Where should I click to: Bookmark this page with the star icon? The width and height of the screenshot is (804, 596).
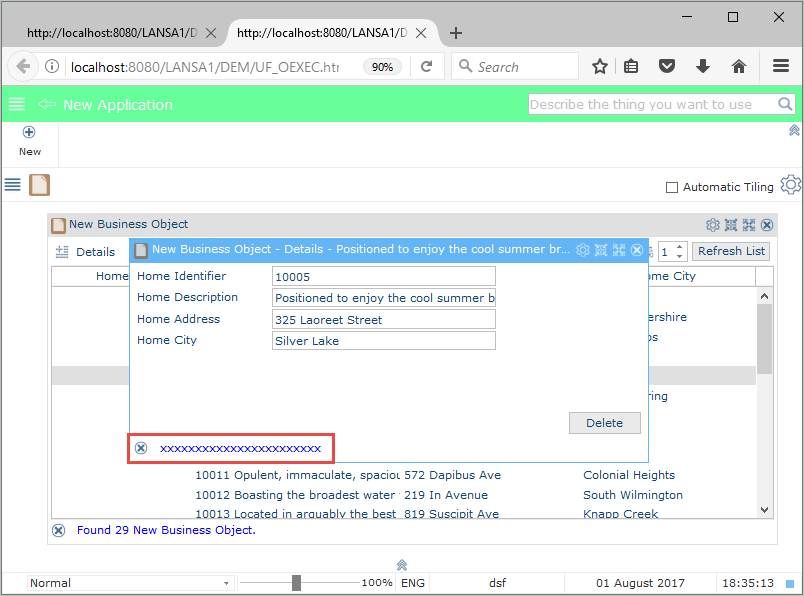(x=600, y=67)
